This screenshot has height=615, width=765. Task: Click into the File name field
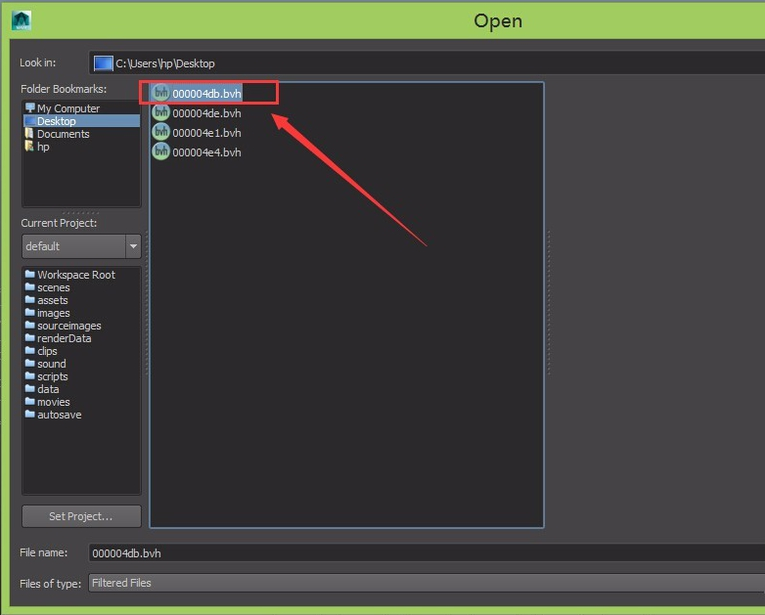426,553
